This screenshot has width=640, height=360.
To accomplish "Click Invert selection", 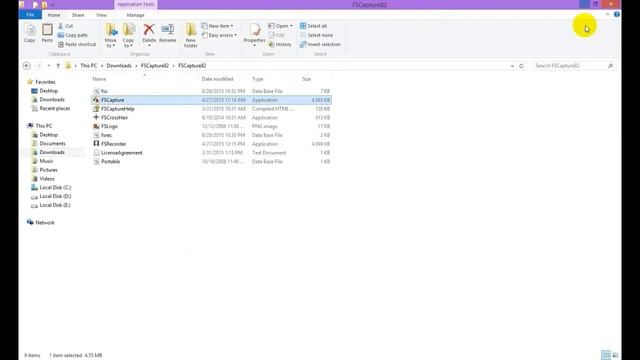I will [320, 44].
